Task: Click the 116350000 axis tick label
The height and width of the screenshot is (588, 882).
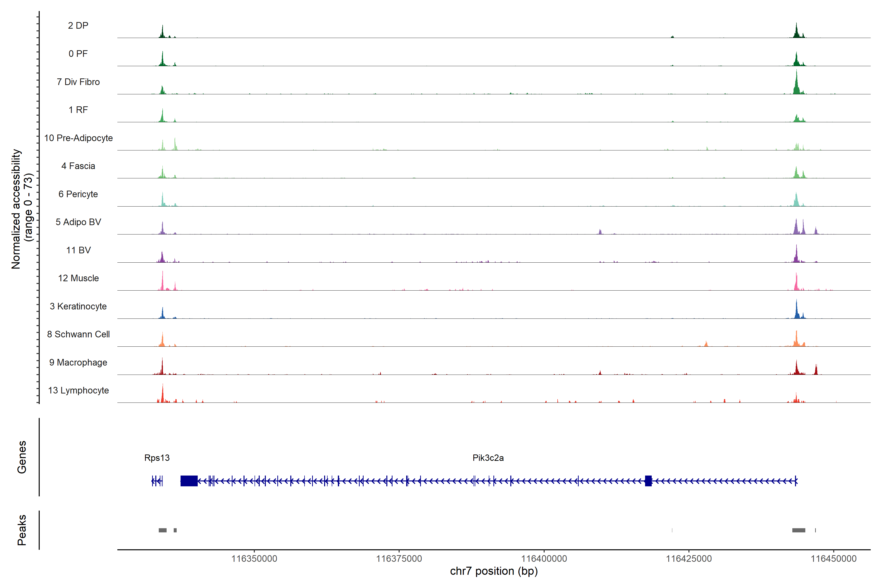Action: [x=254, y=559]
